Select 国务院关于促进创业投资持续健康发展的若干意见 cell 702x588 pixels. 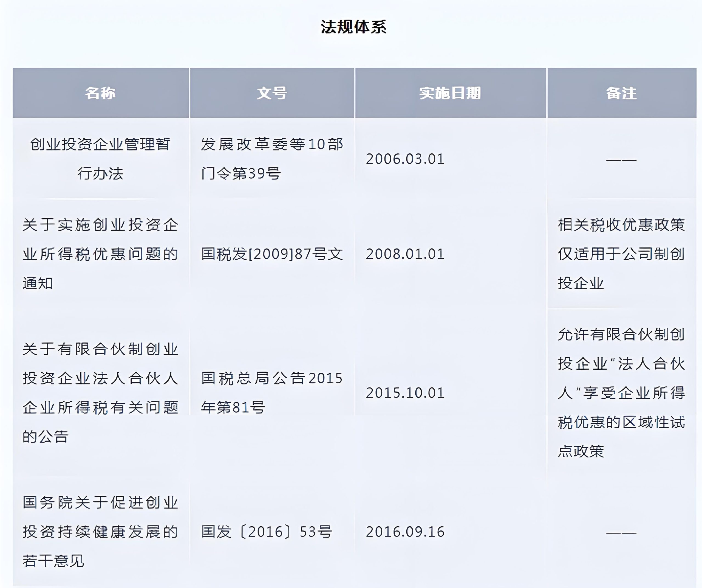tap(100, 532)
